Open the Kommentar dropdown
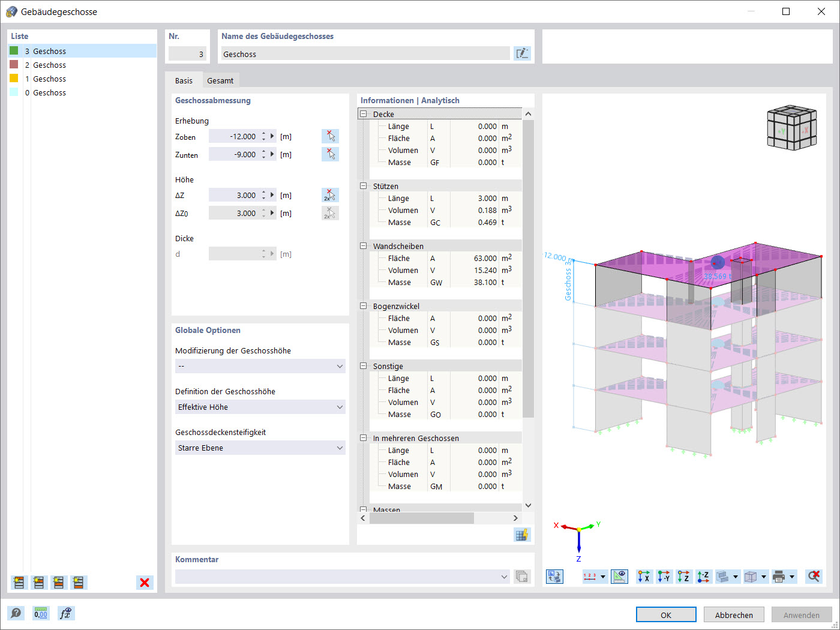Viewport: 840px width, 630px height. tap(343, 577)
